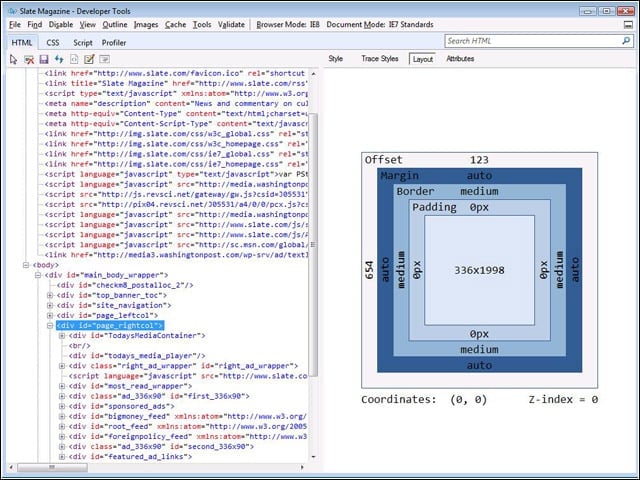Open the View menu

click(87, 24)
